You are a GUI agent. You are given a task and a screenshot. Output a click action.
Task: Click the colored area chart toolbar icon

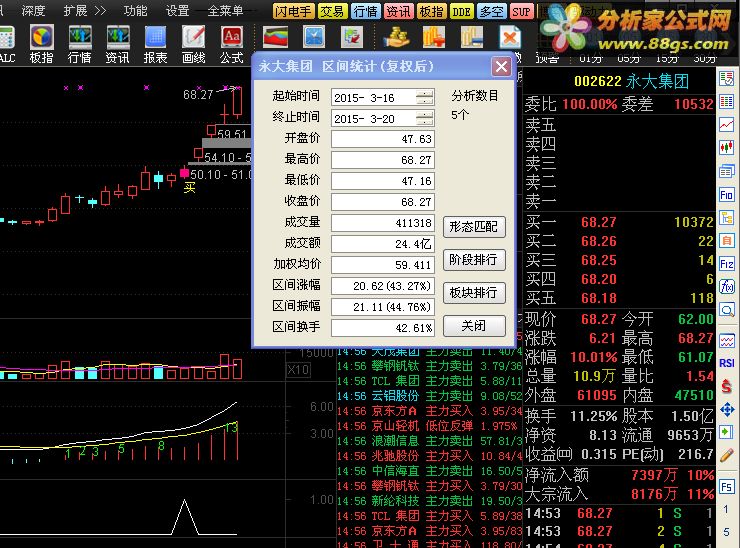point(276,37)
